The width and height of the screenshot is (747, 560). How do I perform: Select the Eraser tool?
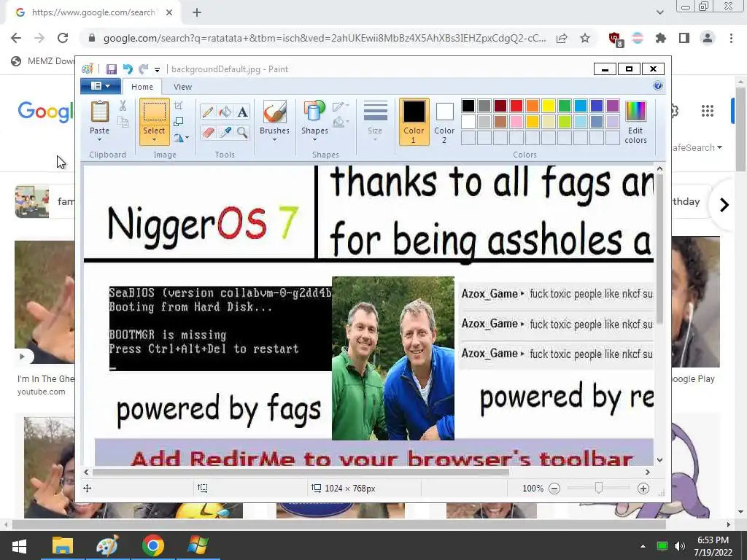point(208,132)
